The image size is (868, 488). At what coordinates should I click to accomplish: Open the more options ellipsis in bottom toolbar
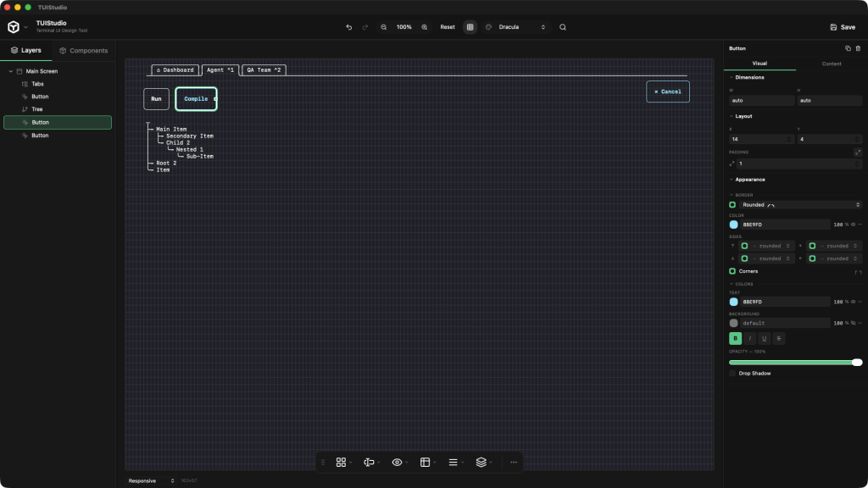pos(514,462)
